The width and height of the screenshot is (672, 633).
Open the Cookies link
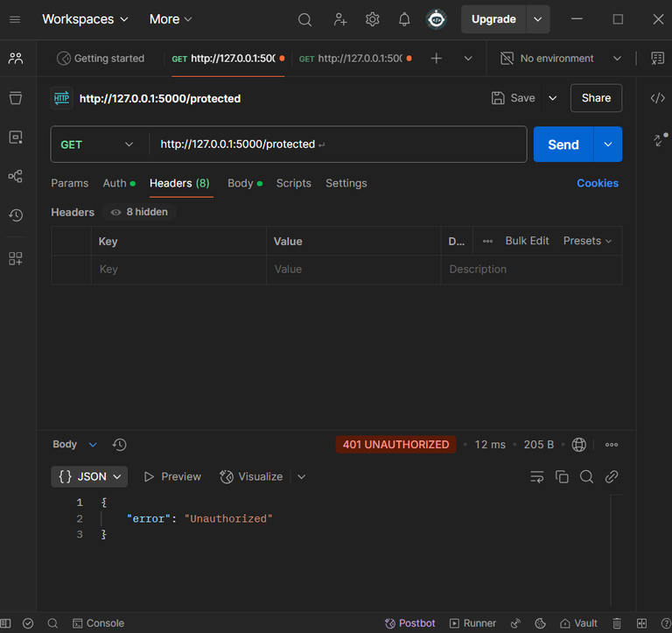[598, 183]
